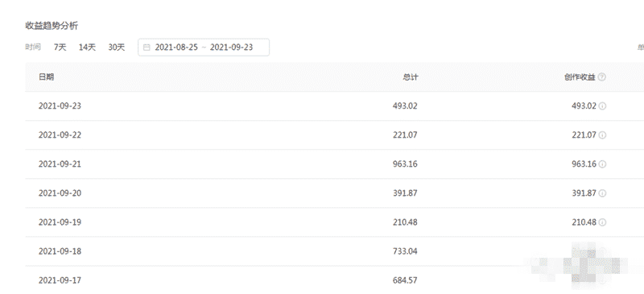Image resolution: width=644 pixels, height=294 pixels.
Task: Select the 14天 time range
Action: coord(87,48)
